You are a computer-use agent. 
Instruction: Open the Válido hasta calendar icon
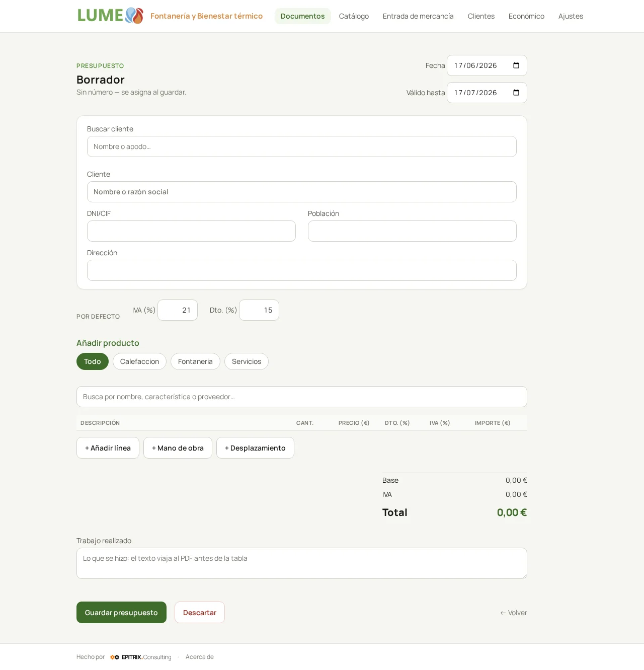[516, 93]
